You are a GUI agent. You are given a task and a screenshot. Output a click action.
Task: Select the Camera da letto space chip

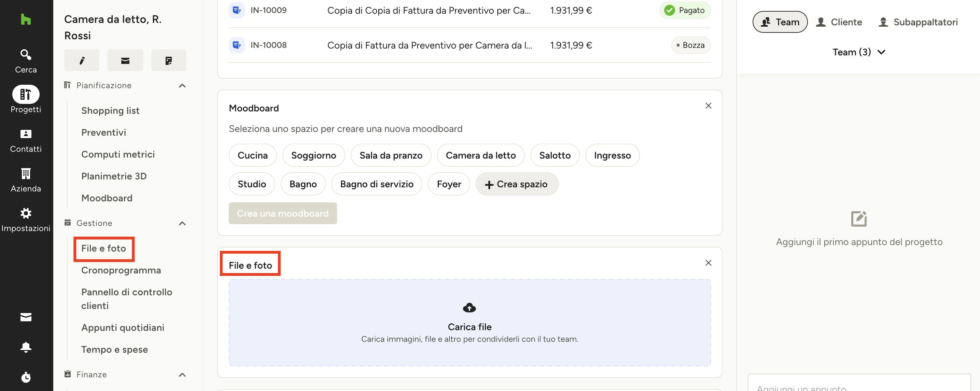coord(480,155)
